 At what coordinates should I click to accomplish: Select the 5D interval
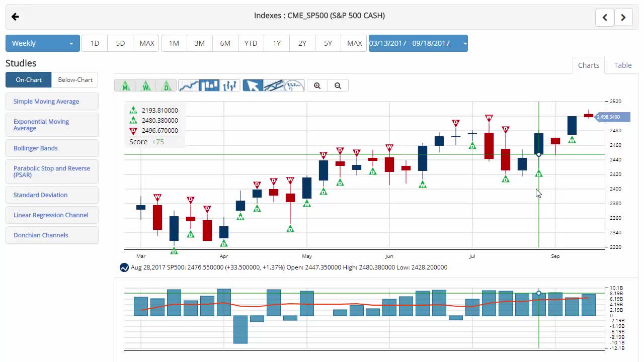(120, 43)
